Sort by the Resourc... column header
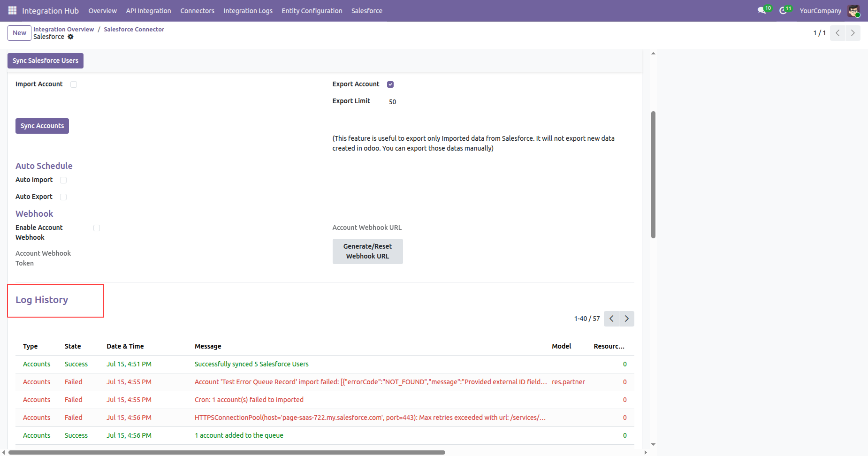The width and height of the screenshot is (868, 456). 609,346
